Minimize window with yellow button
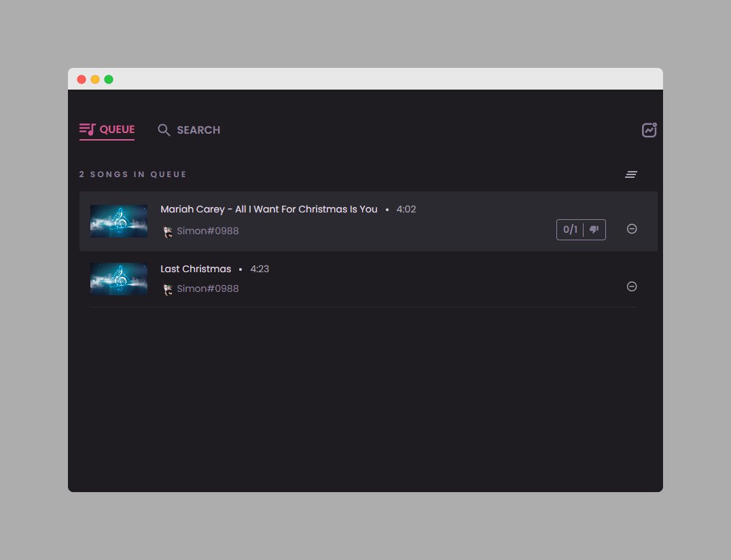 click(x=95, y=79)
